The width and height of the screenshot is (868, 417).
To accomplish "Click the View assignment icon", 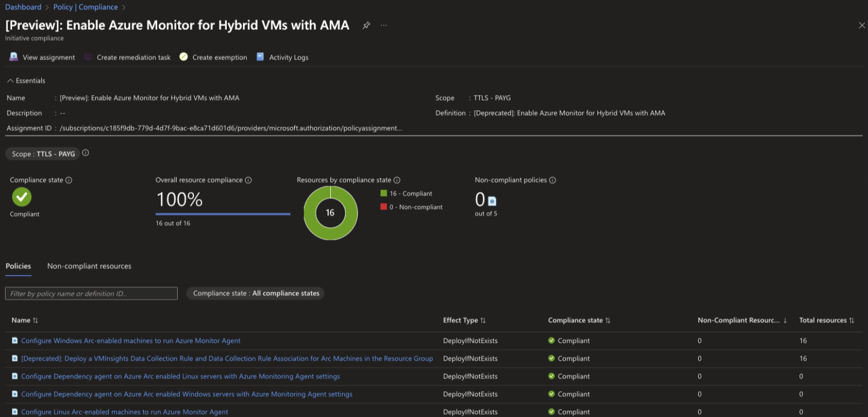I will click(x=14, y=57).
